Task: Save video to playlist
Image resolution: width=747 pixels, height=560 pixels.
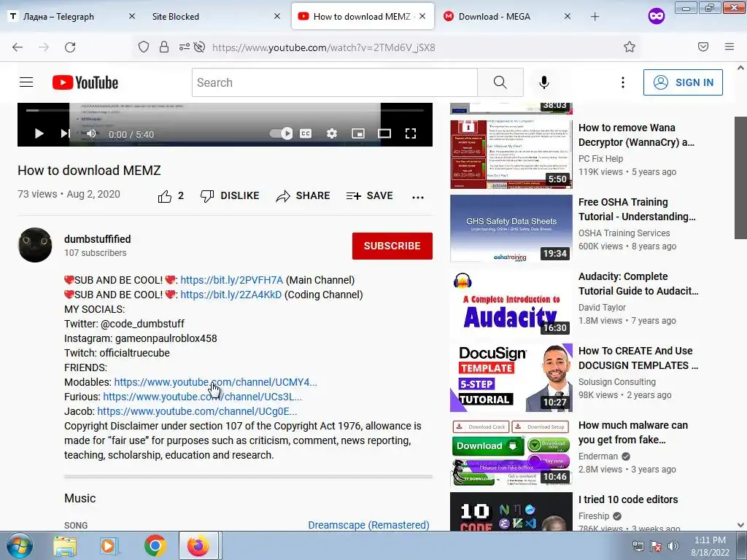Action: click(x=370, y=195)
